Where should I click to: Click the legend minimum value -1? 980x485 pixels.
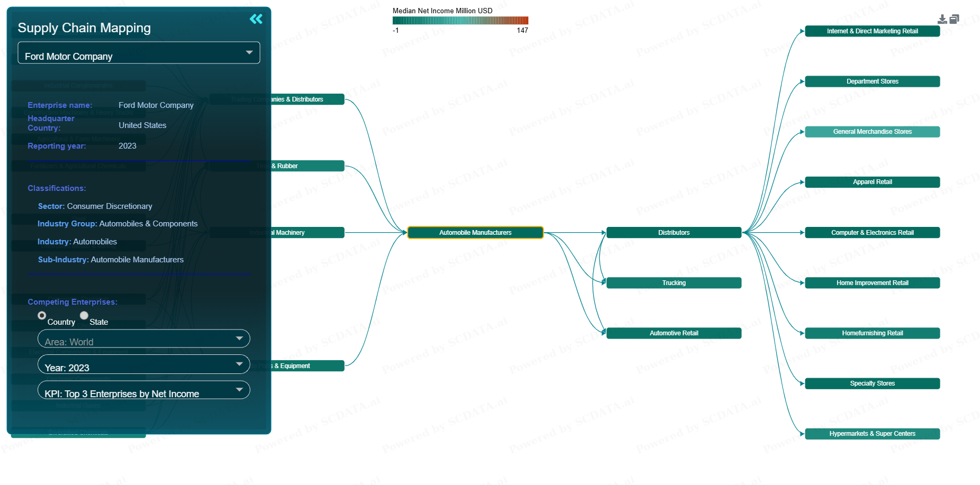point(396,31)
